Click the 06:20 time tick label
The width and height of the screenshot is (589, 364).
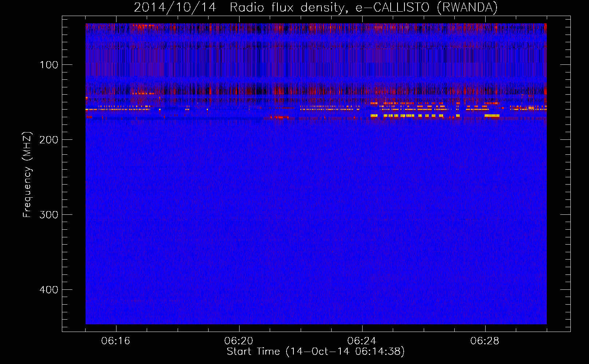click(239, 341)
